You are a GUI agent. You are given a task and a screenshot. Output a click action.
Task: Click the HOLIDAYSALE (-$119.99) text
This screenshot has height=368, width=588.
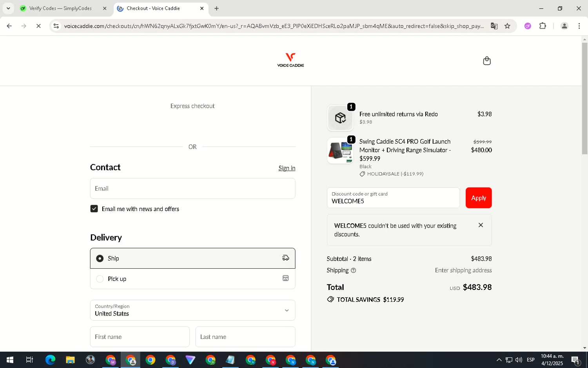click(395, 174)
